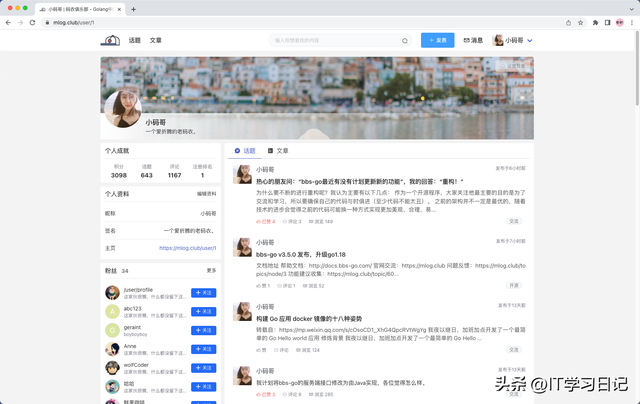Open Chrome's three-dot menu
Screen dimensions: 640x404
(x=632, y=23)
